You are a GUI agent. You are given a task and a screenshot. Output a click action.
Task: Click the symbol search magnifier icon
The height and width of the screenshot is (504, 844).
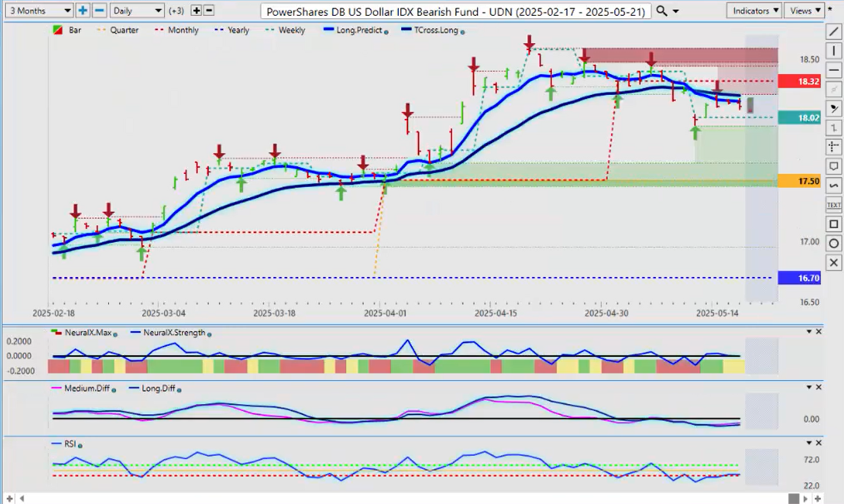click(x=662, y=11)
